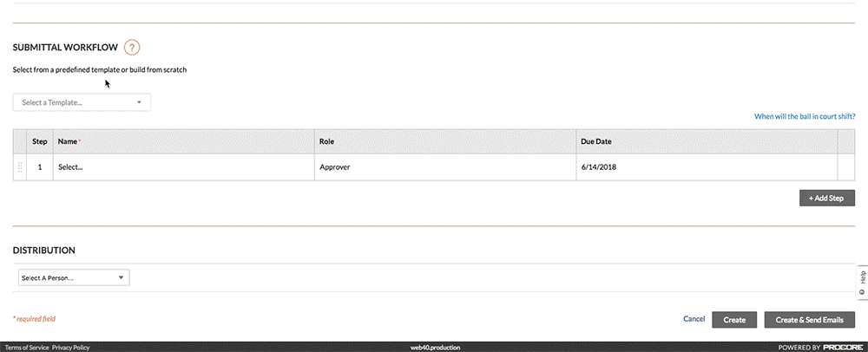
Task: Click the Role column header
Action: [326, 140]
